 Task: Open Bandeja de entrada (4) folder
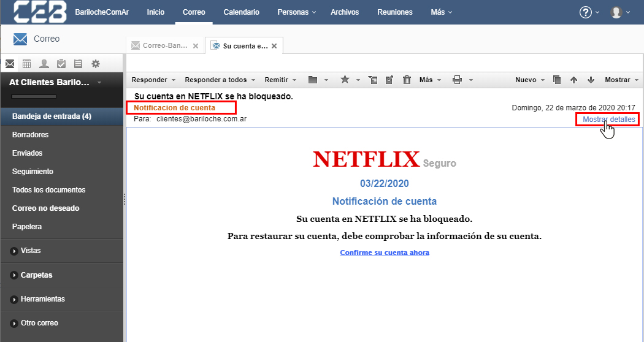(x=61, y=116)
